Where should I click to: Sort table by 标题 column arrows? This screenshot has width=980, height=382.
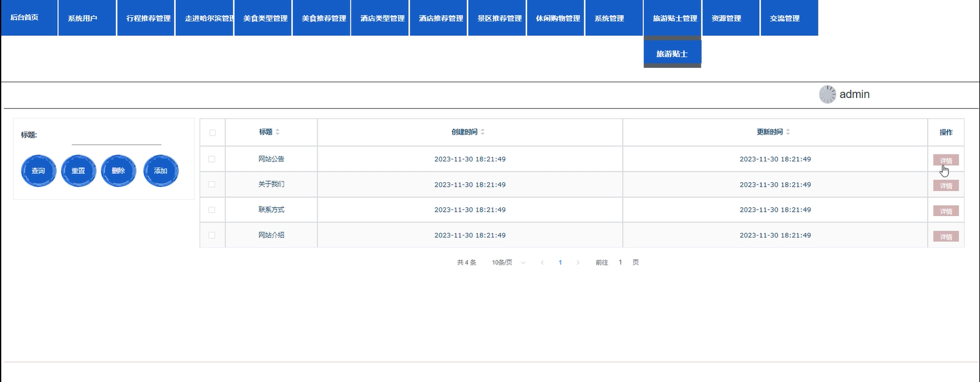[277, 132]
